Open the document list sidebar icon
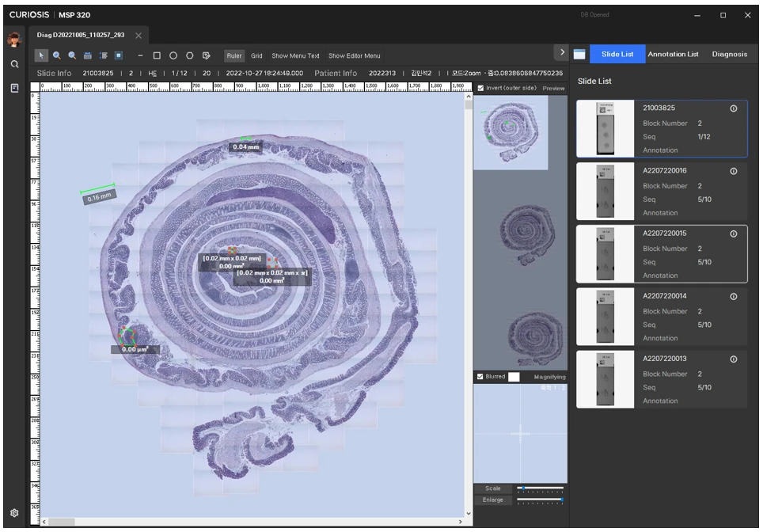 point(14,88)
